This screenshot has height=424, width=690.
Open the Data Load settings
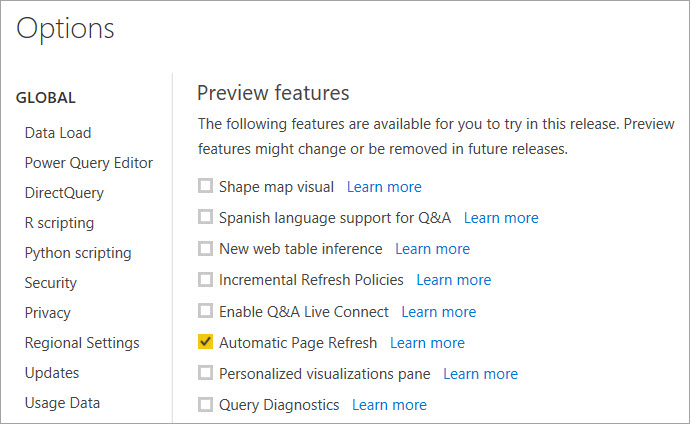tap(58, 133)
